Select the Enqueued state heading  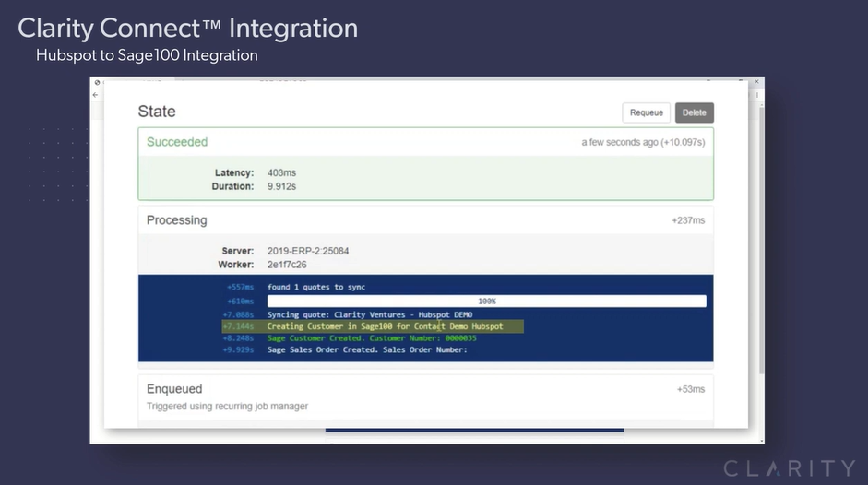[x=174, y=389]
